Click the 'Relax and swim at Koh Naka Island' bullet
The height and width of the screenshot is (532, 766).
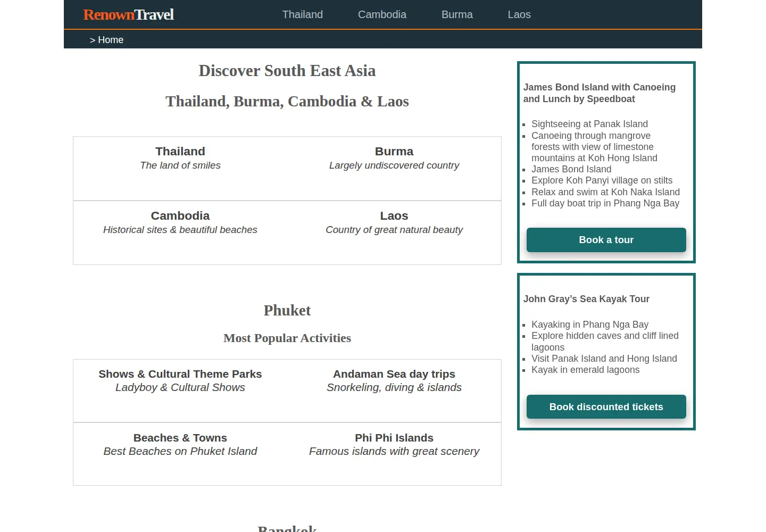tap(605, 192)
